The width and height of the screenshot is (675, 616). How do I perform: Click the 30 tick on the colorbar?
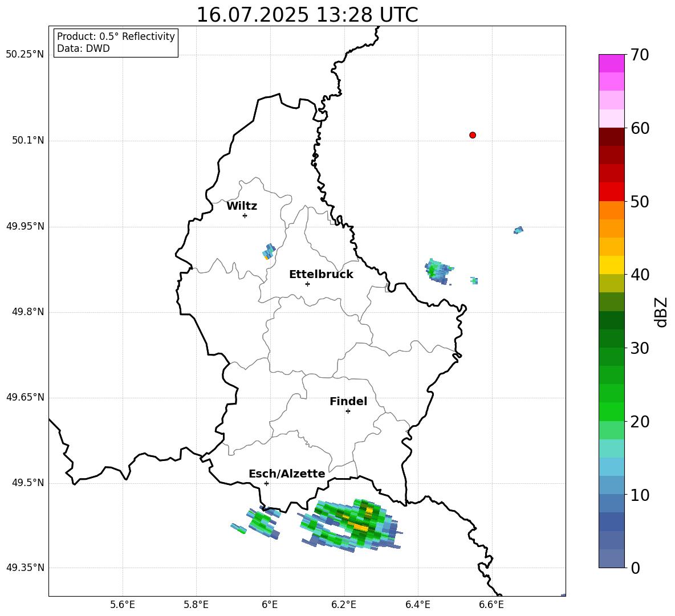(640, 348)
